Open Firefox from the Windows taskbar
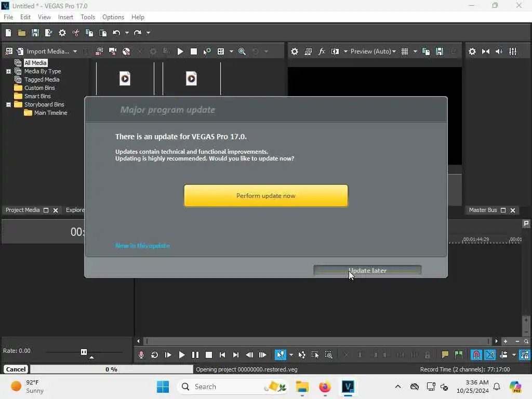532x399 pixels. 325,387
